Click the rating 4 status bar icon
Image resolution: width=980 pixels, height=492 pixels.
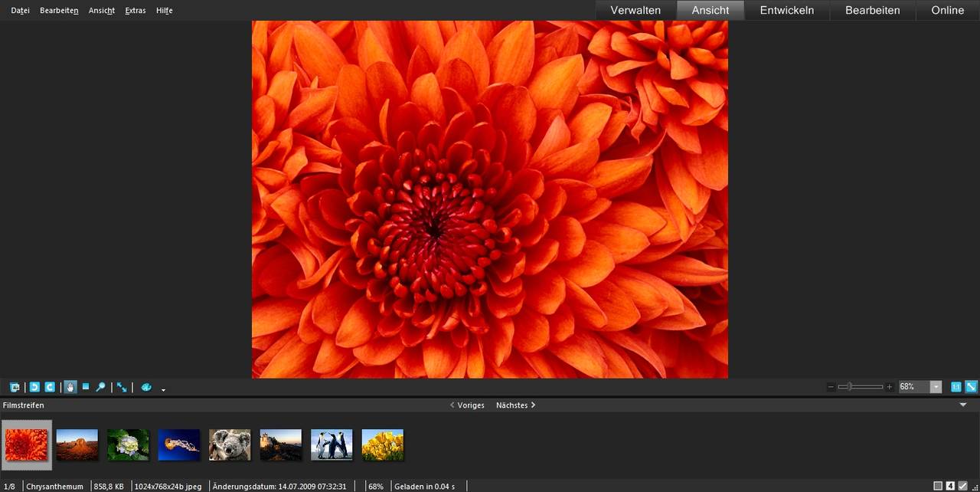950,486
